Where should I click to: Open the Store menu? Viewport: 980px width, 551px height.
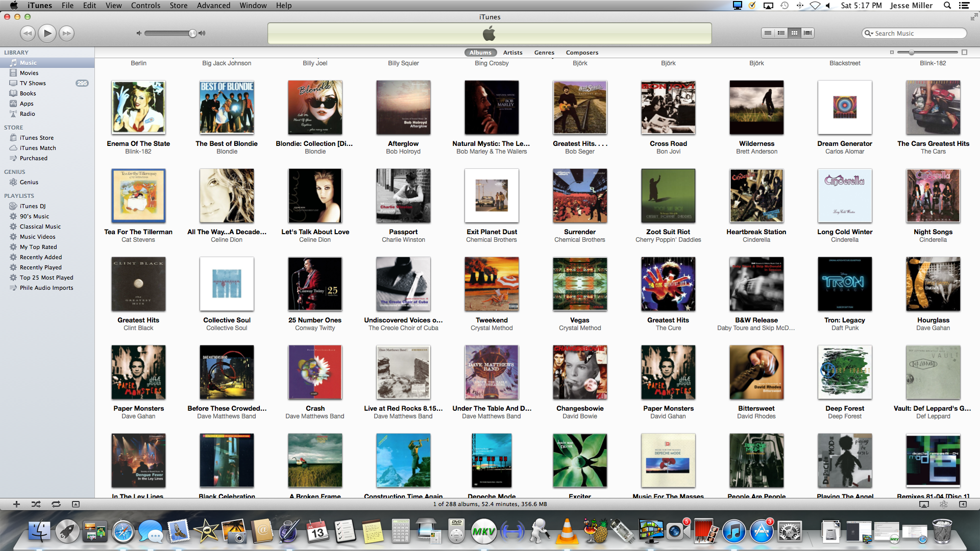click(179, 5)
